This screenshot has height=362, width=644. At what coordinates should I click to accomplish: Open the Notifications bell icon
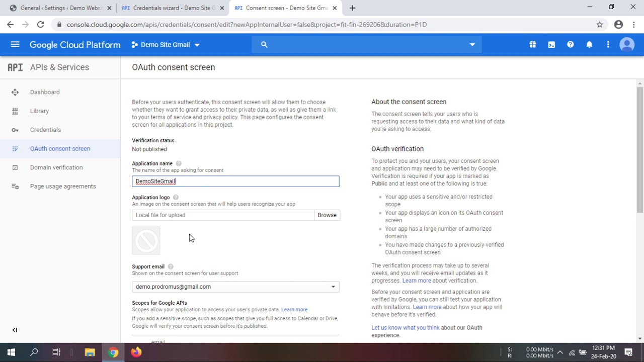[x=589, y=45]
